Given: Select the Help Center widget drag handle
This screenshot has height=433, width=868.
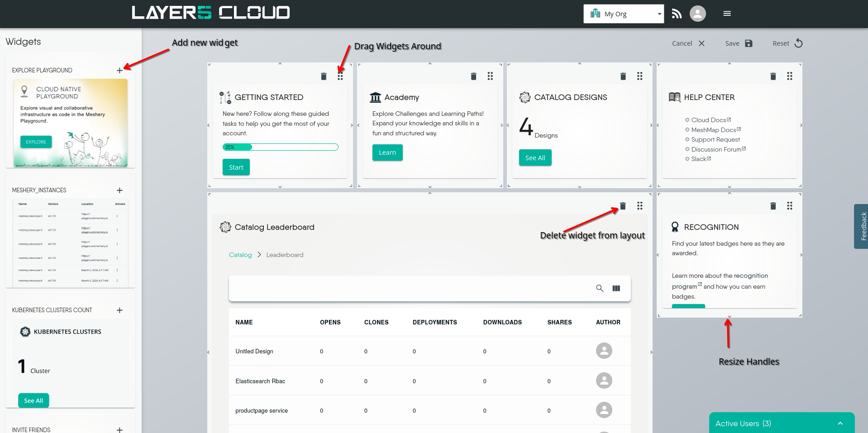Looking at the screenshot, I should (x=790, y=76).
